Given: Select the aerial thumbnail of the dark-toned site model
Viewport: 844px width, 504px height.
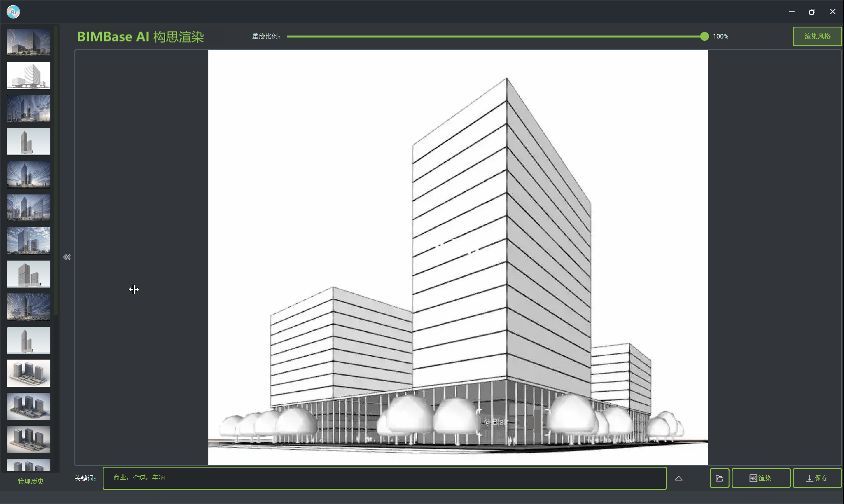Looking at the screenshot, I should (29, 406).
